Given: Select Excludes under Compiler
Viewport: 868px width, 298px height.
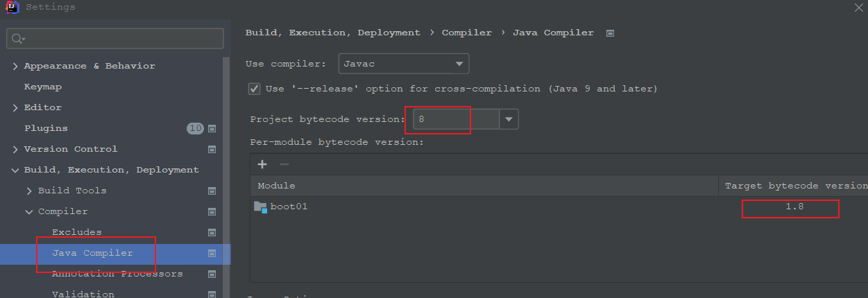Looking at the screenshot, I should click(77, 232).
